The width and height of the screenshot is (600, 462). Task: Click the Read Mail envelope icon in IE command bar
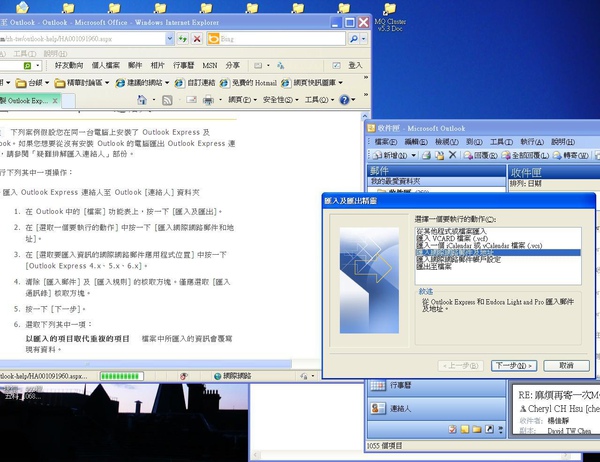[x=191, y=100]
